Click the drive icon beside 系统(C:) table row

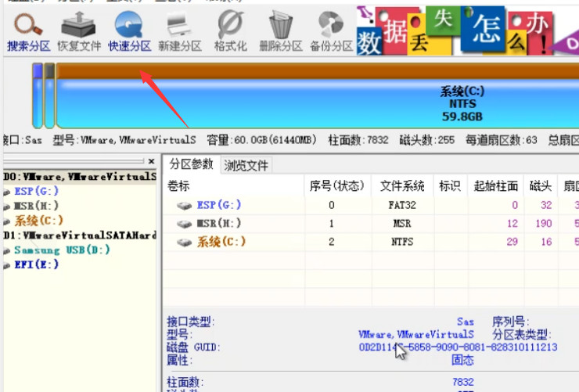[184, 242]
